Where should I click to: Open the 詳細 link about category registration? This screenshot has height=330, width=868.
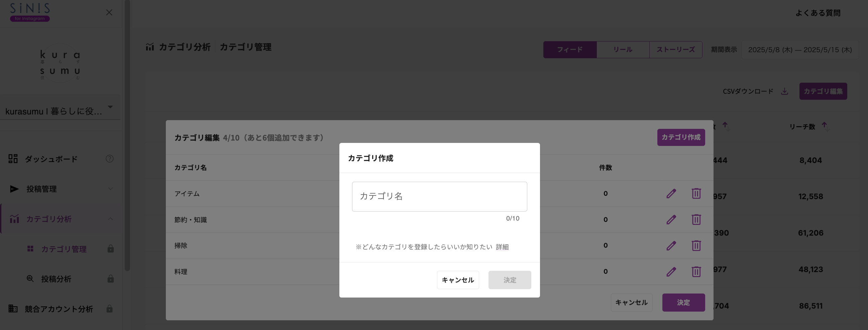point(502,247)
